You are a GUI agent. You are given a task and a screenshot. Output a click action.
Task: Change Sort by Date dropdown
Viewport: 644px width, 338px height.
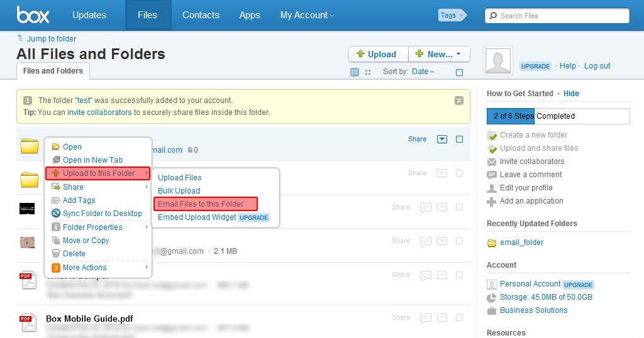coord(423,72)
